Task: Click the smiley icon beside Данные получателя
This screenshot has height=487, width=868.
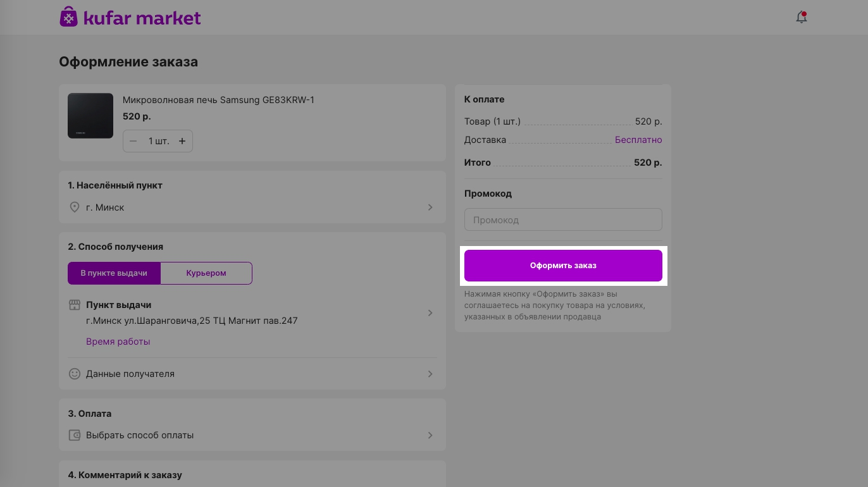Action: [75, 374]
